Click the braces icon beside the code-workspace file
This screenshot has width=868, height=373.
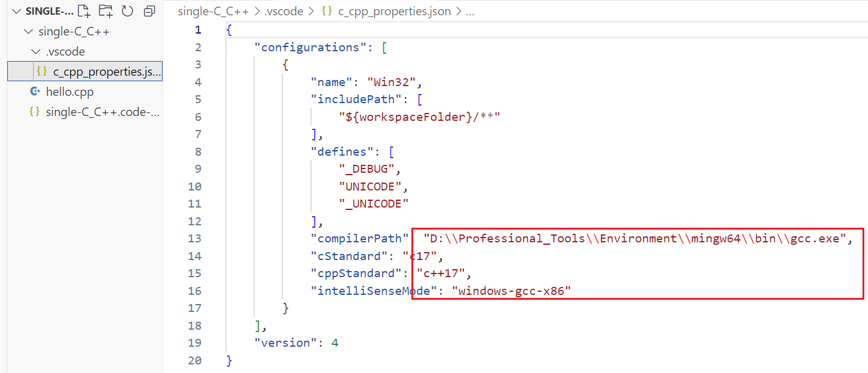pos(35,112)
